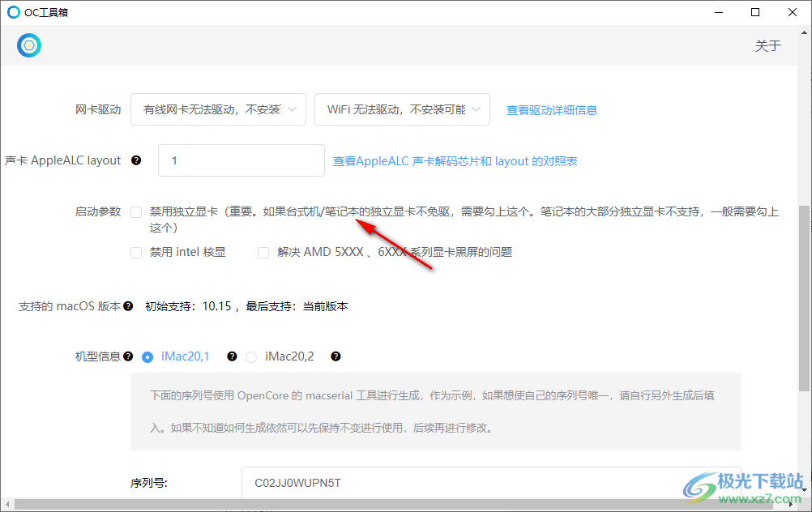Open the 关于 menu item
Screen dimensions: 812x512
767,45
